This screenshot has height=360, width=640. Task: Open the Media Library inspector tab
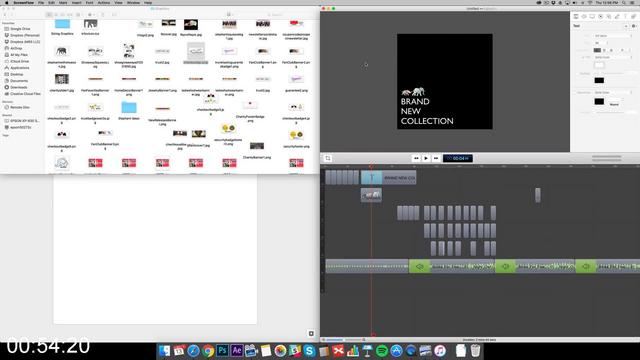coord(633,16)
